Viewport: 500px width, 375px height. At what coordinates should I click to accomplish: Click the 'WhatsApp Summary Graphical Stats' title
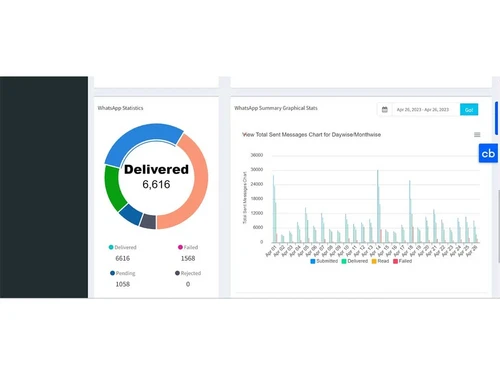tap(276, 108)
